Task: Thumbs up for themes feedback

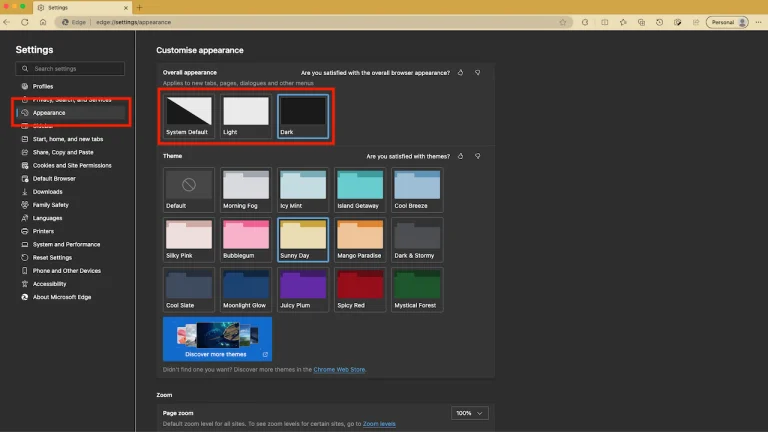Action: 460,156
